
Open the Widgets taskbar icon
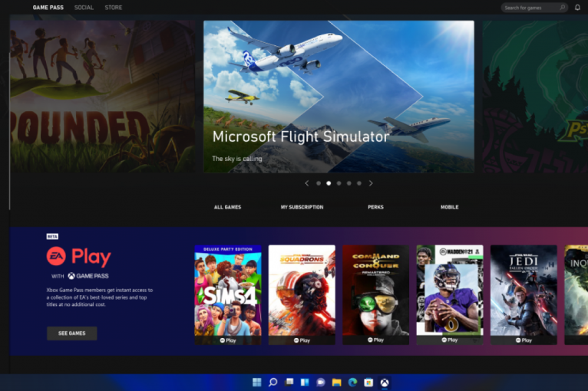[x=305, y=383]
